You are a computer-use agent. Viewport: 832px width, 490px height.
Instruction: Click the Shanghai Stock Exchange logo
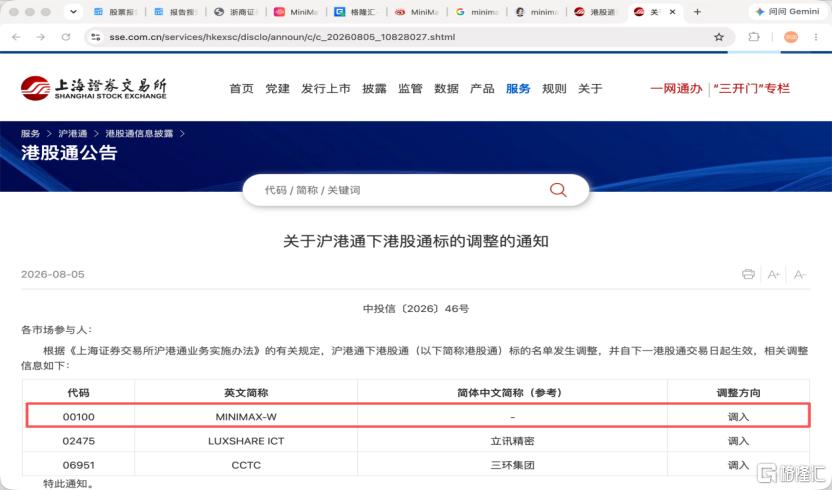(x=94, y=88)
